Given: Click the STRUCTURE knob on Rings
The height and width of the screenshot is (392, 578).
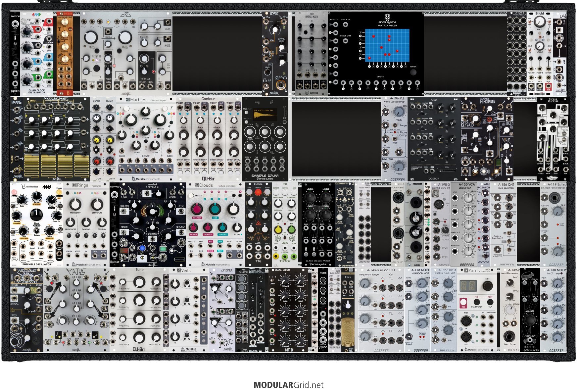Looking at the screenshot, I should (97, 204).
